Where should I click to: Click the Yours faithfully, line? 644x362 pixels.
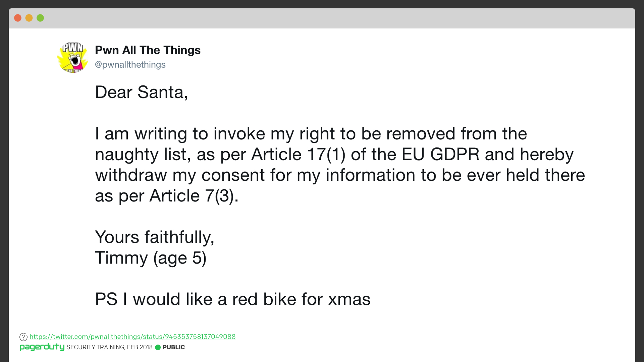coord(155,237)
